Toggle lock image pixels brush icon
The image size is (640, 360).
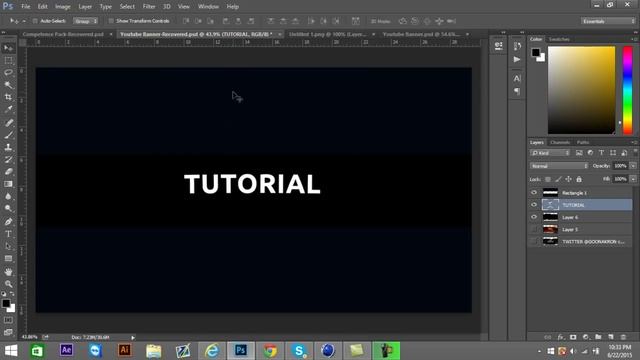558,179
